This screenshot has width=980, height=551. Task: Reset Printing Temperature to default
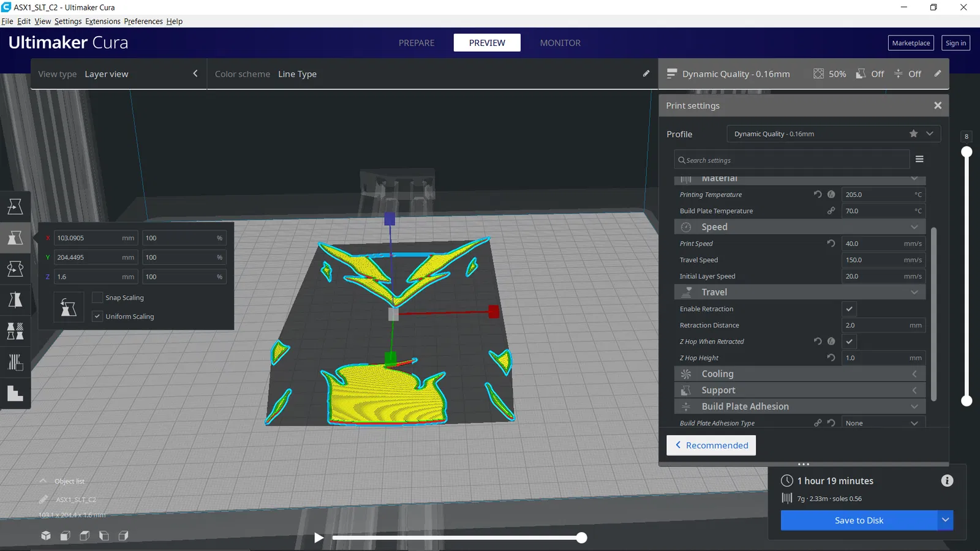point(818,194)
